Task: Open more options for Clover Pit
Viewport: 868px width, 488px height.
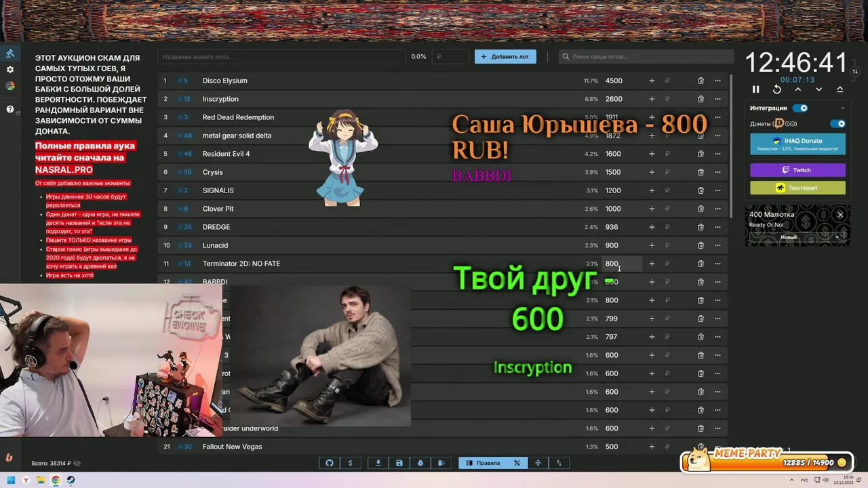Action: click(717, 209)
